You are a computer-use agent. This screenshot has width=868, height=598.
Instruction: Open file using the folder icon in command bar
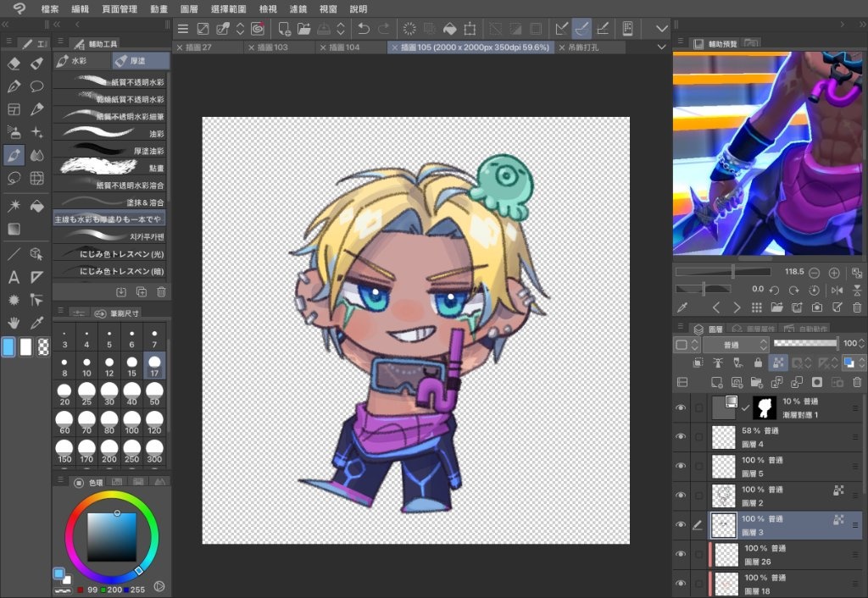coord(304,29)
